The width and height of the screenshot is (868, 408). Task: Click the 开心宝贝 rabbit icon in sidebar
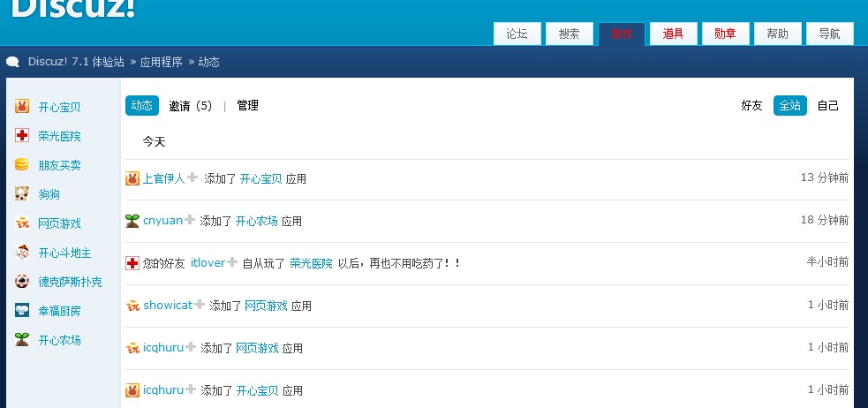21,106
